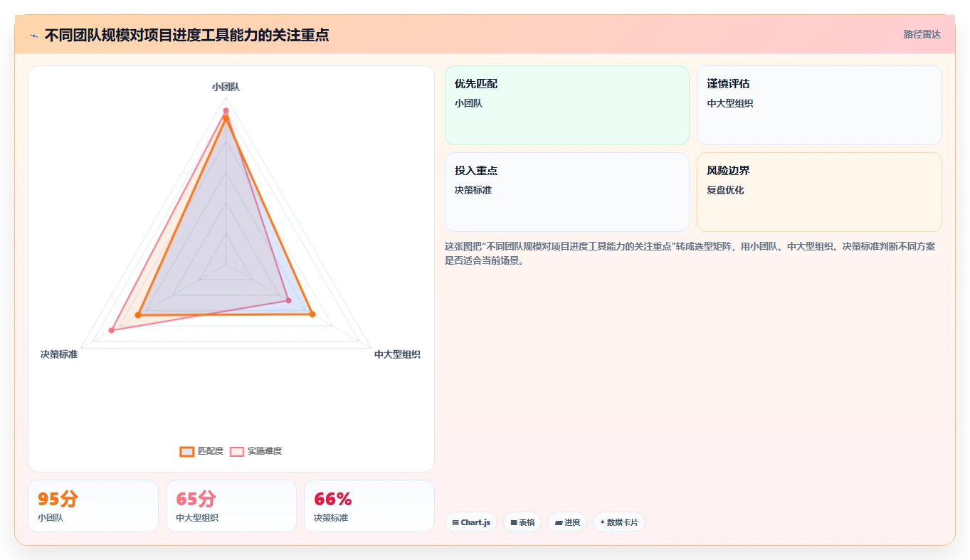Click the pink 实施难度 point on 小团队 axis
Screen dimensions: 970x560
(x=226, y=110)
